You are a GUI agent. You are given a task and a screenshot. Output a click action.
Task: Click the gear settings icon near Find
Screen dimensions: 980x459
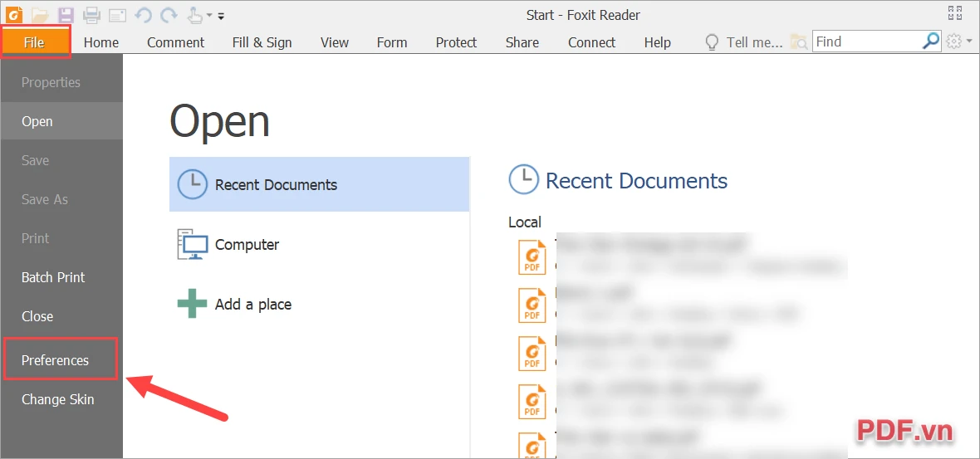953,42
